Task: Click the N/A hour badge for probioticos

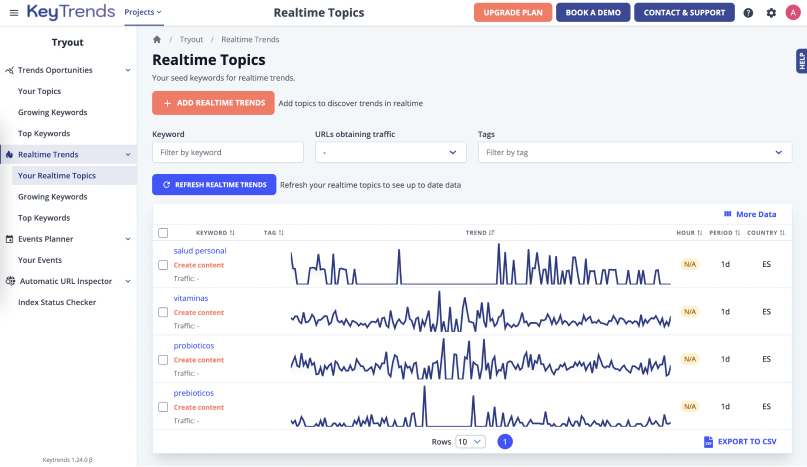Action: tap(690, 359)
